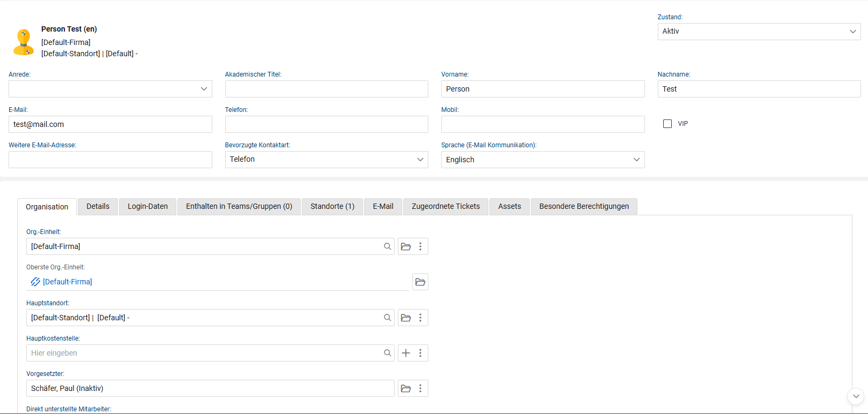Click the Vorname field containing Person
Image resolution: width=868 pixels, height=414 pixels.
pos(543,89)
